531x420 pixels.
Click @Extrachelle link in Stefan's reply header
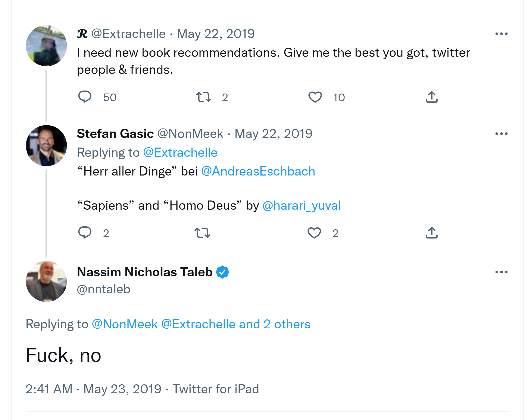180,152
